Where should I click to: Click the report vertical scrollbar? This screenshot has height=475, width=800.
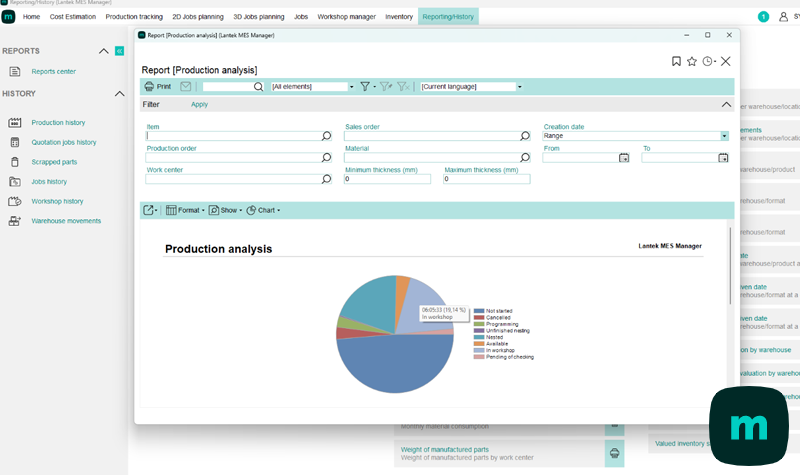click(731, 265)
